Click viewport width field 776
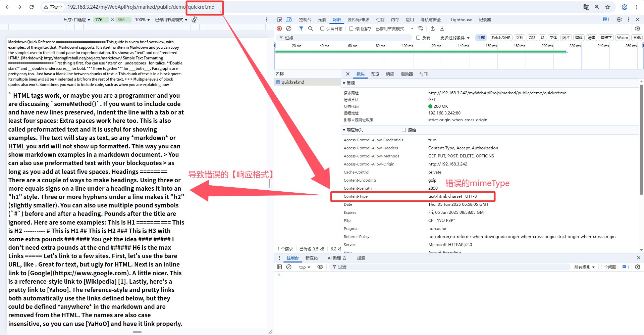The width and height of the screenshot is (644, 335). click(101, 19)
